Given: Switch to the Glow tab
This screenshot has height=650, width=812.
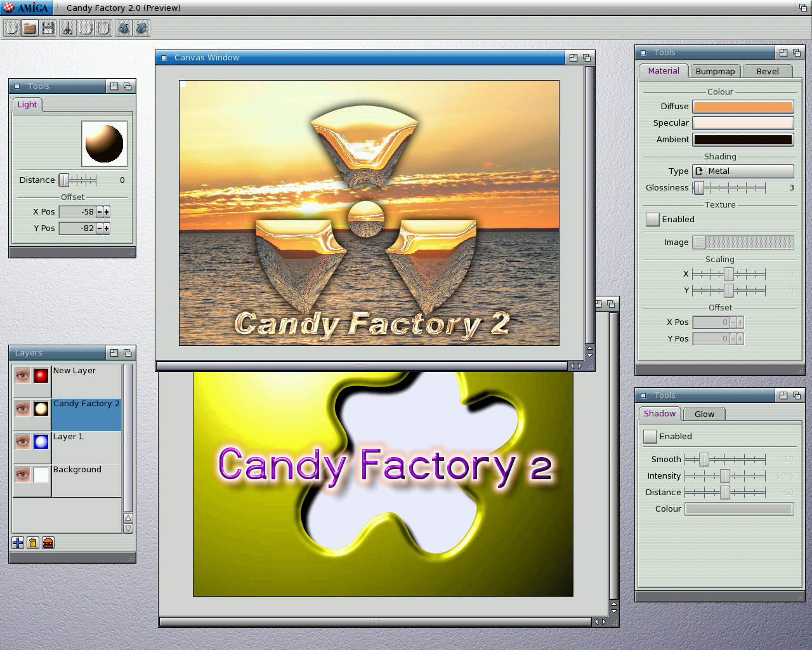Looking at the screenshot, I should coord(704,415).
